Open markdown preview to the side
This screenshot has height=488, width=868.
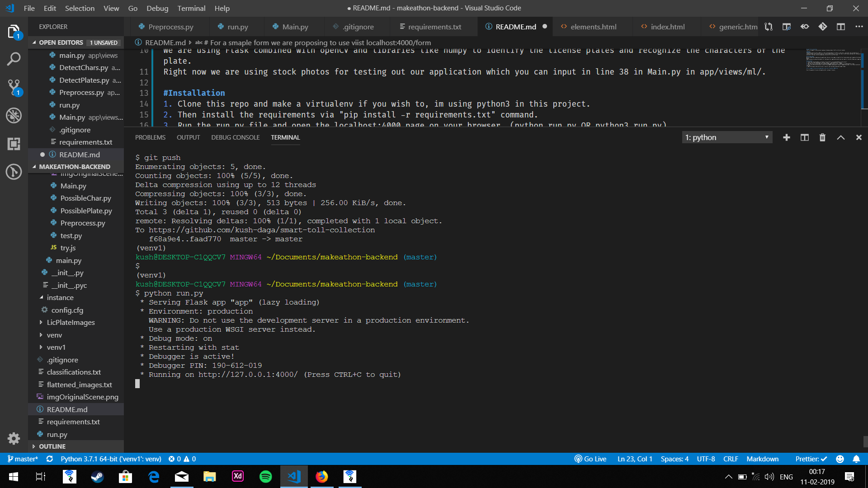click(787, 27)
